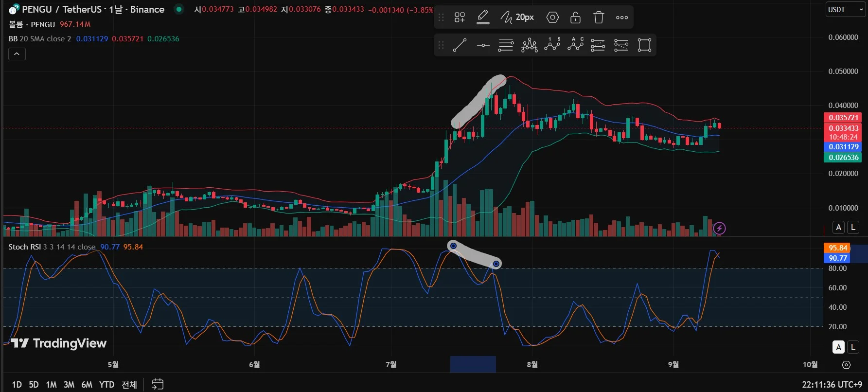
Task: Click the purple lightning bolt icon
Action: coord(719,228)
